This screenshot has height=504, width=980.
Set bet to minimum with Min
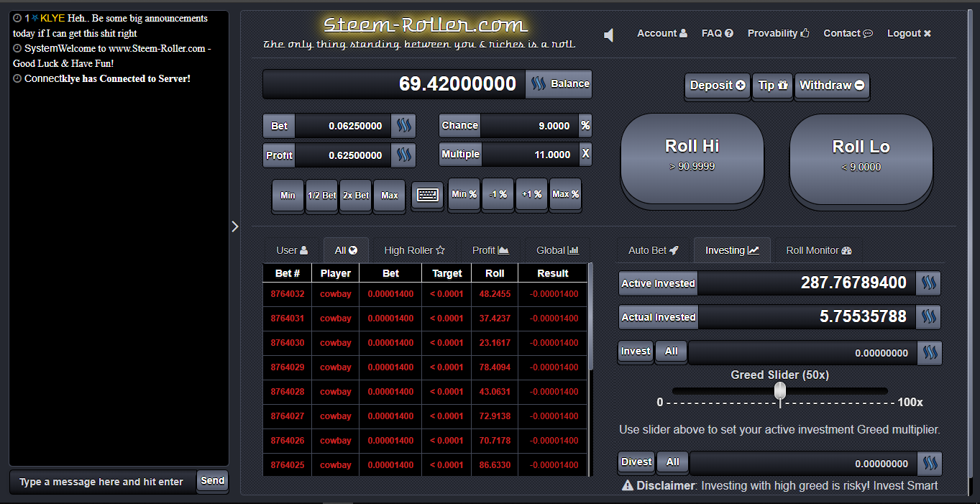288,195
